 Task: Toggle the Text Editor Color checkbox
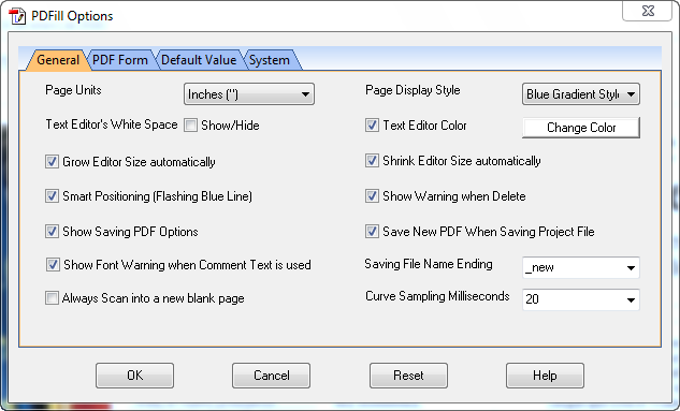point(372,125)
